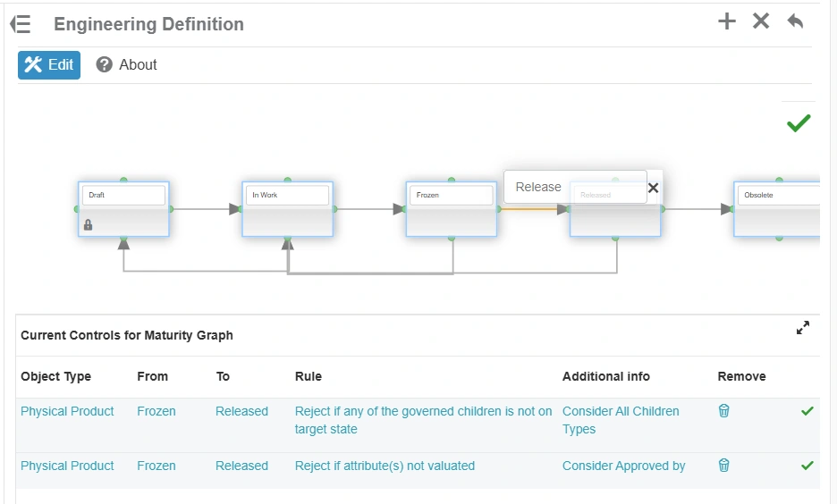
Task: Open the Edit tab
Action: (x=49, y=64)
